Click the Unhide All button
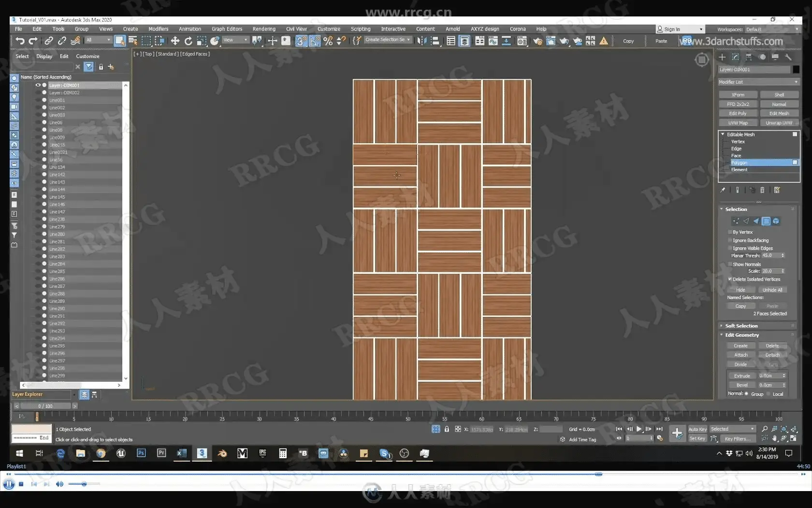 click(772, 290)
